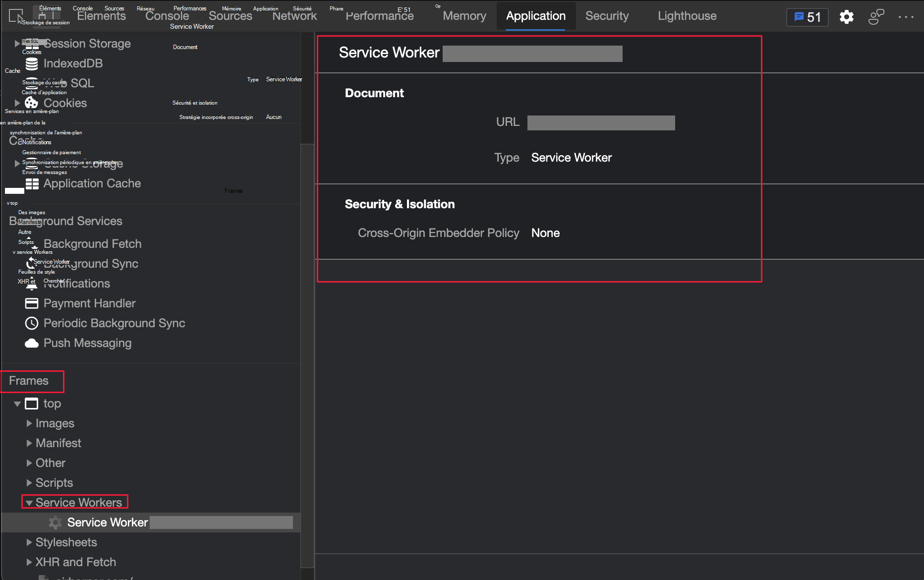The width and height of the screenshot is (924, 580).
Task: Select Cookies in the storage list
Action: (x=65, y=103)
